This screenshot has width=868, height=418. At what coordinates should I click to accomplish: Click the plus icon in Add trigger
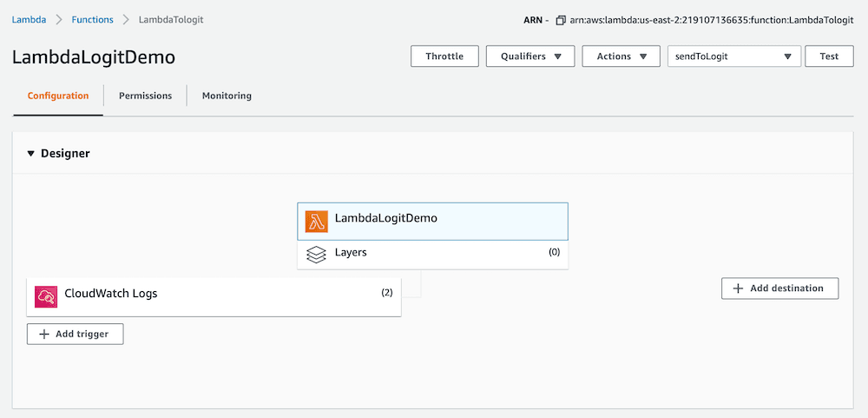(44, 334)
